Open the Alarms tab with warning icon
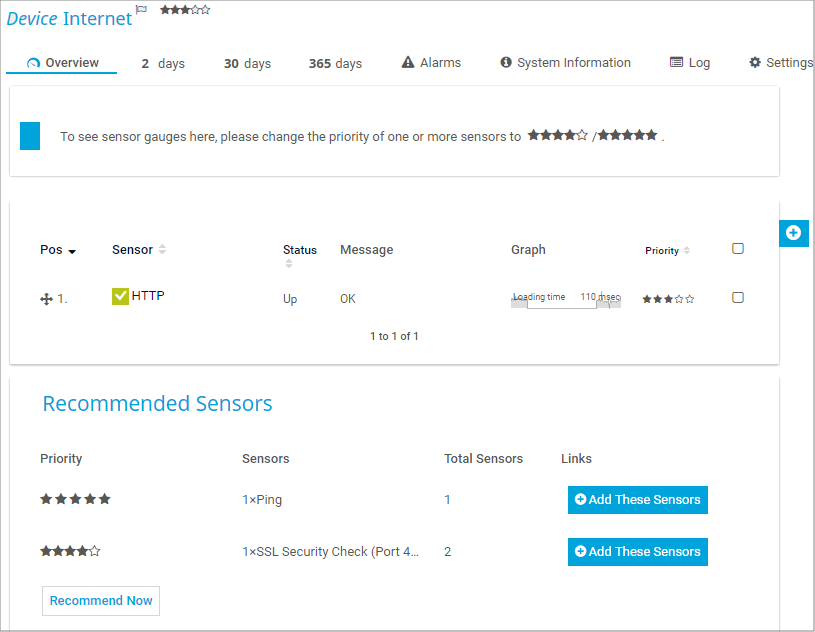 tap(431, 63)
